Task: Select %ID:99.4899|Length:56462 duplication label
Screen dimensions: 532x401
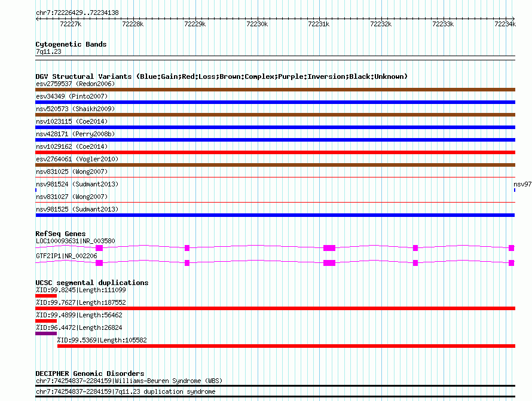Action: coord(79,315)
